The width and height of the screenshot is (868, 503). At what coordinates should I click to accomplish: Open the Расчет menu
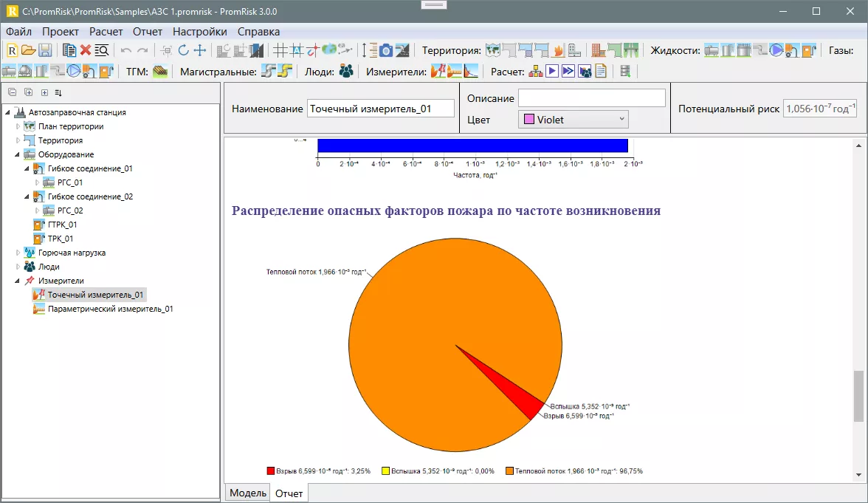click(106, 32)
